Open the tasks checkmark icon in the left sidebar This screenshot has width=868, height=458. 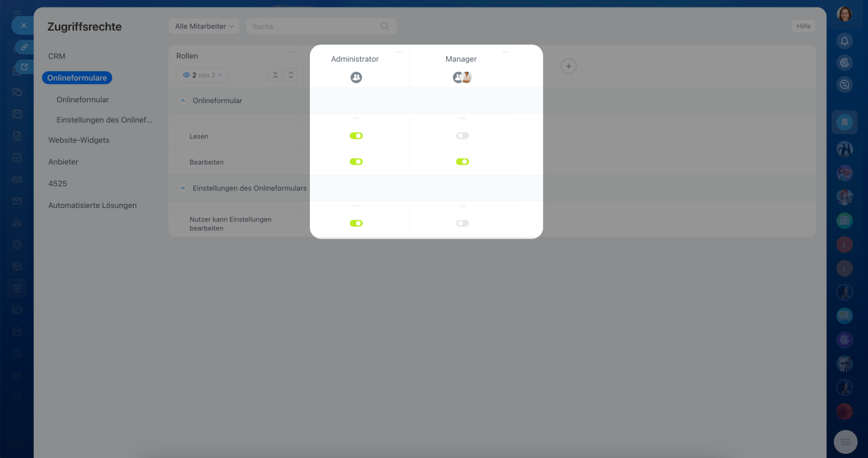17,157
